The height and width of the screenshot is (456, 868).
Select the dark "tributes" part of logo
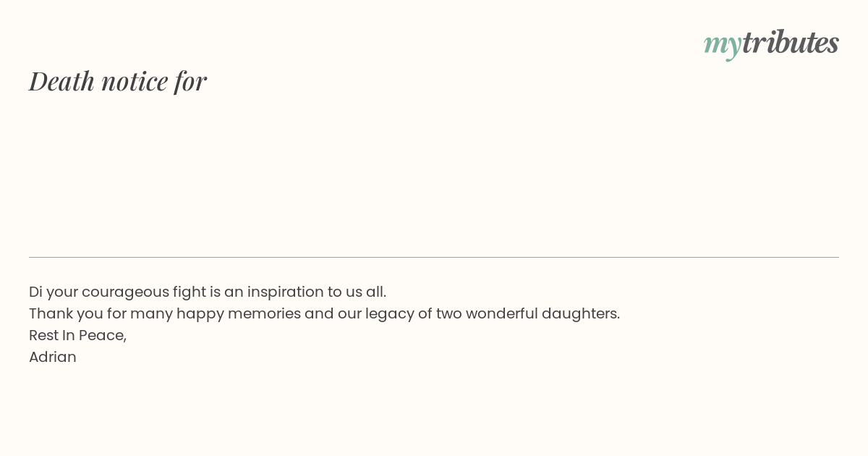pos(791,42)
